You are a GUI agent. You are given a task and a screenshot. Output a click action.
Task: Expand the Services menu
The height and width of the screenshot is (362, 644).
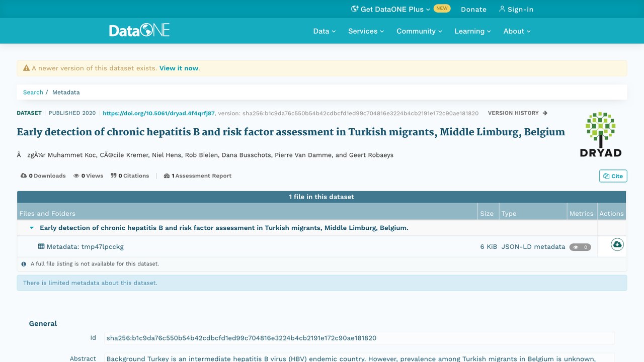tap(366, 31)
